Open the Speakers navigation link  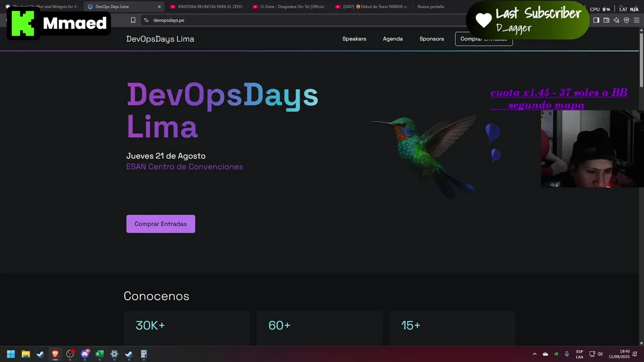coord(354,39)
